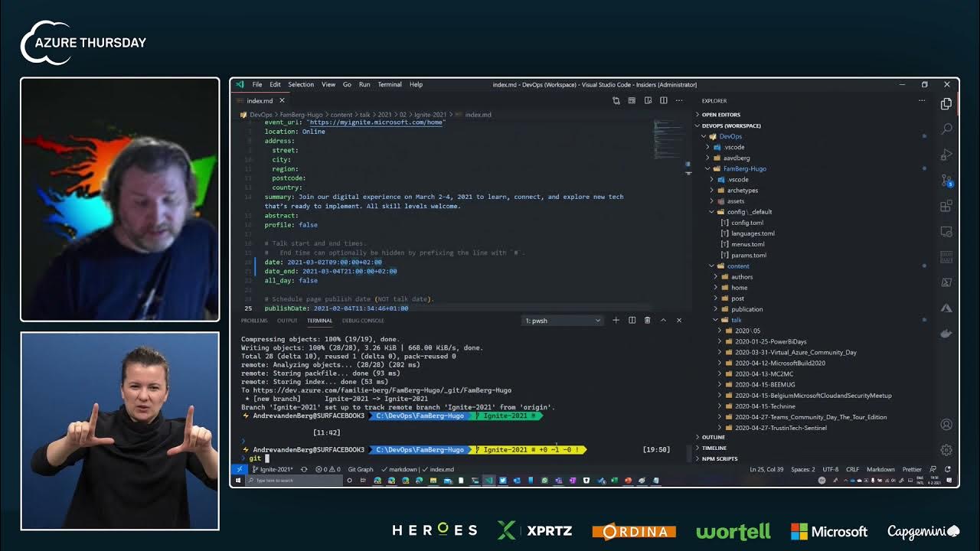980x551 pixels.
Task: Open notifications bell in status bar
Action: (x=947, y=469)
